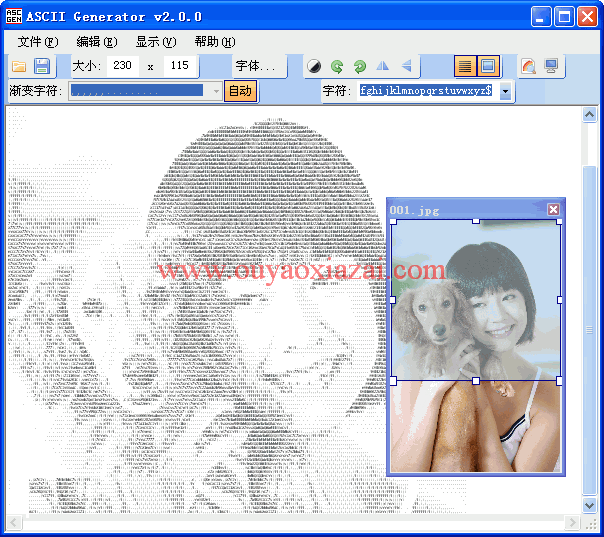Maximize the ASCII Generator window
Image resolution: width=604 pixels, height=537 pixels.
coord(564,17)
